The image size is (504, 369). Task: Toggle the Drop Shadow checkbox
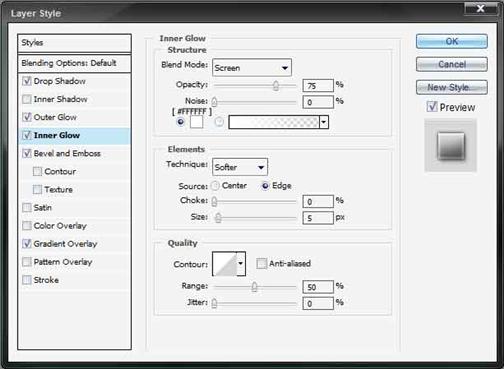tap(27, 81)
